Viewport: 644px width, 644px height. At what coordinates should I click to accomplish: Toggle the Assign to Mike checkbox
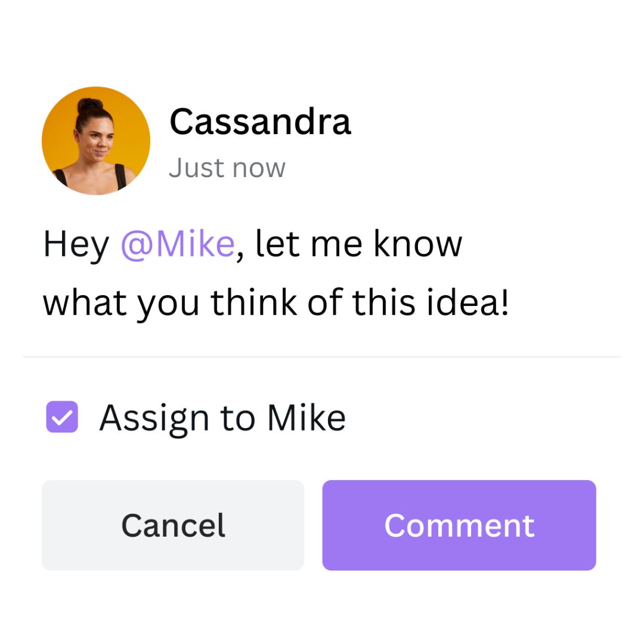point(62,417)
